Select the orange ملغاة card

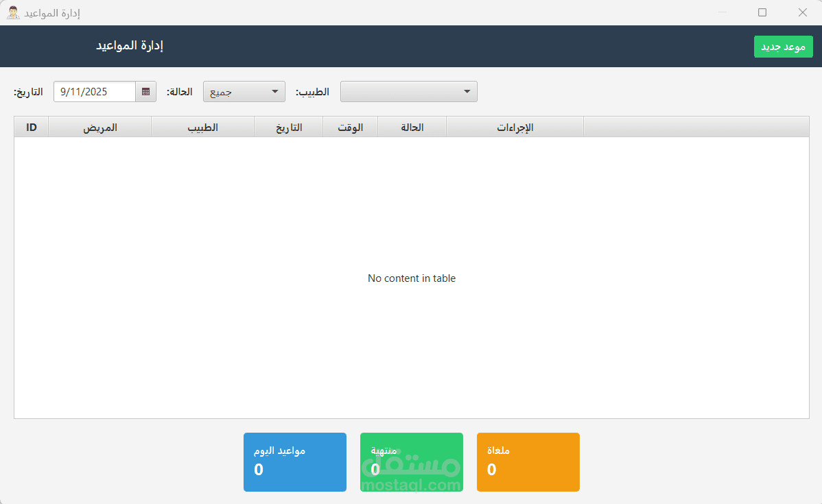tap(528, 462)
